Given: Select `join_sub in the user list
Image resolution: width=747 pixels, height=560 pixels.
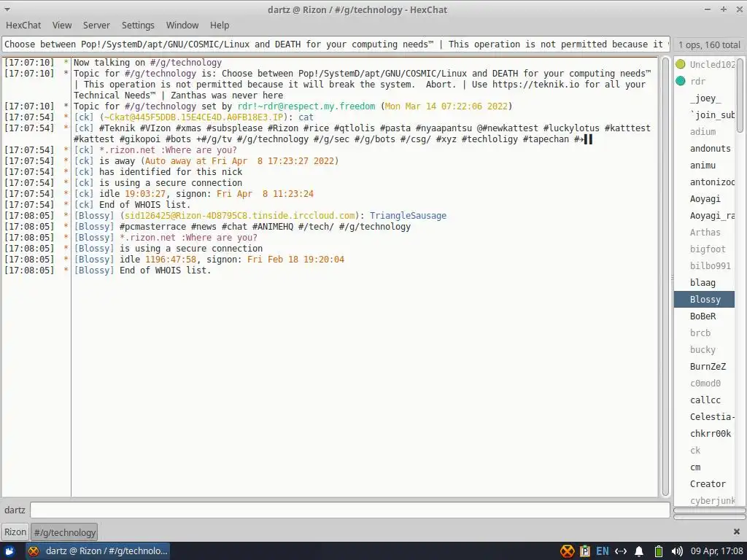Looking at the screenshot, I should (705, 114).
